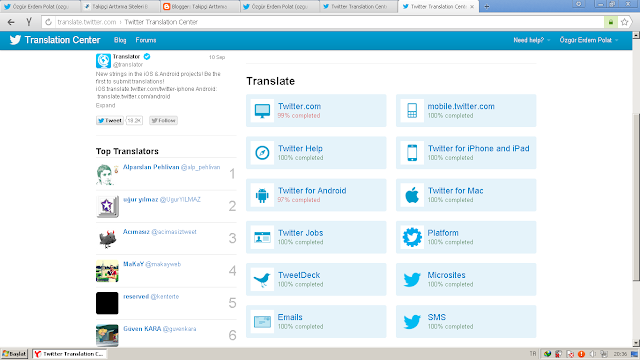This screenshot has width=640, height=360.
Task: Switch to the fourth browser tab
Action: (280, 7)
